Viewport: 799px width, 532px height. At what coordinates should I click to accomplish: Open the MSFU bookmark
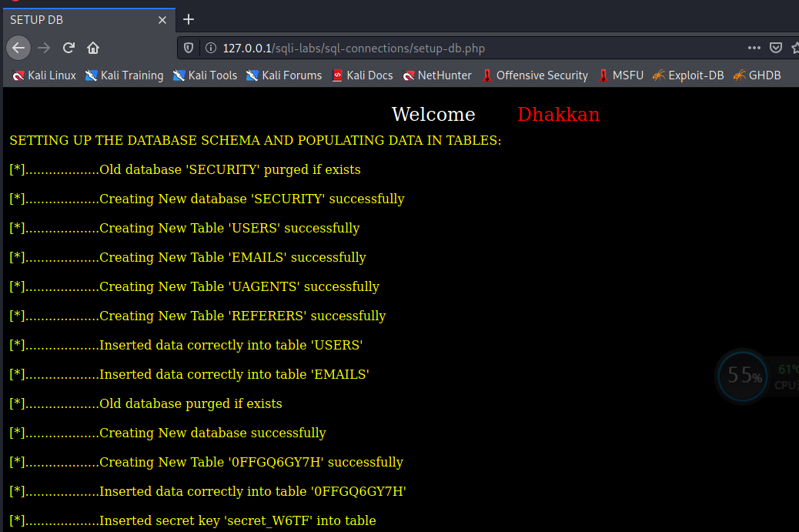point(620,75)
